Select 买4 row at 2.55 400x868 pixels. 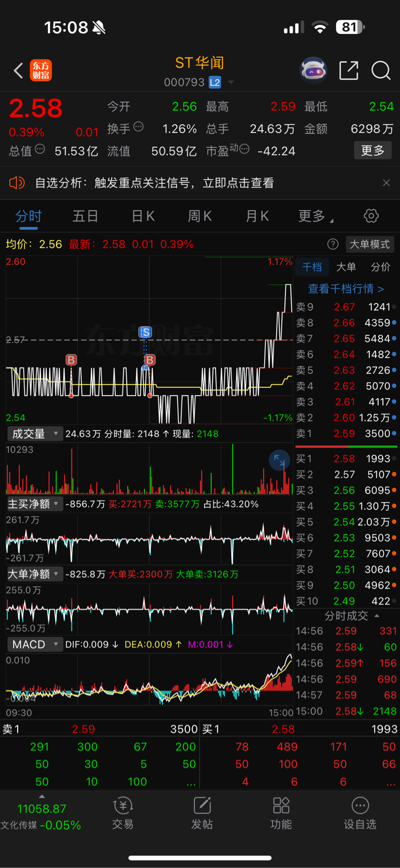346,506
